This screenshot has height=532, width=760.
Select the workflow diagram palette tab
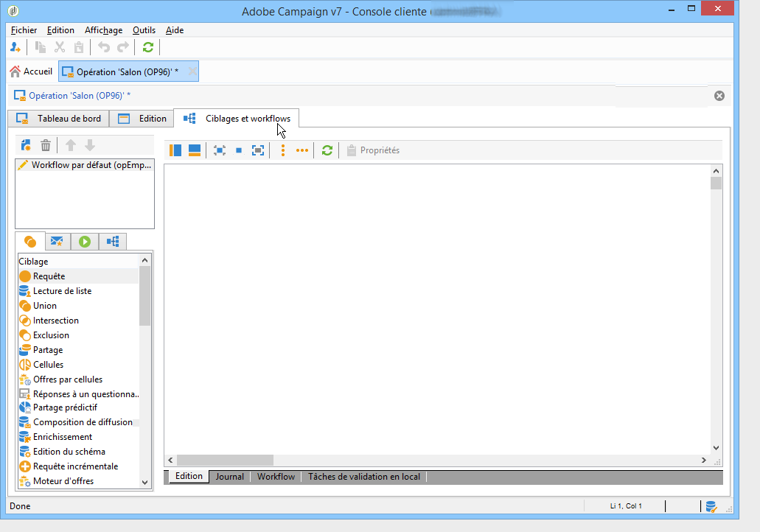[x=113, y=241]
